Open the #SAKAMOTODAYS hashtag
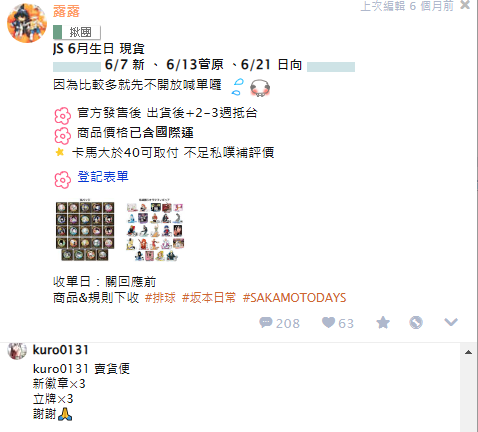 (x=294, y=297)
